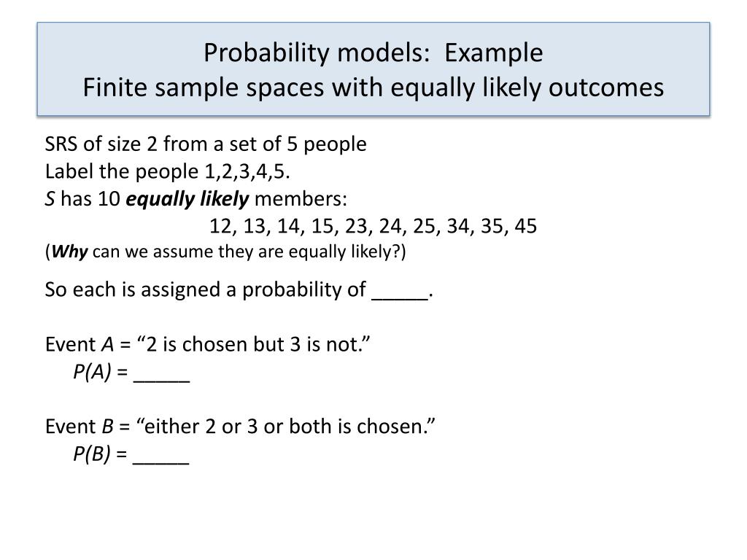Click the "Finite sample spaces" subtitle line
The image size is (747, 560).
(373, 87)
